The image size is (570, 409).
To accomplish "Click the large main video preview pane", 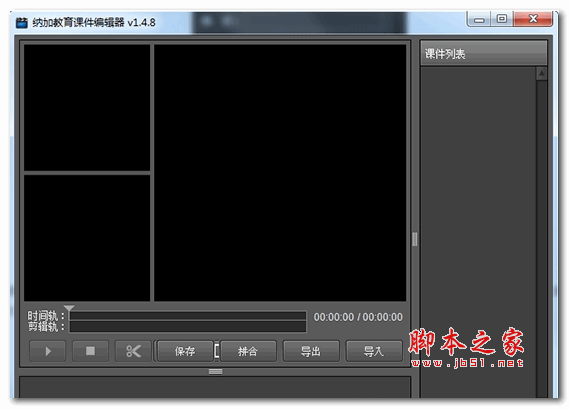I will [x=280, y=173].
